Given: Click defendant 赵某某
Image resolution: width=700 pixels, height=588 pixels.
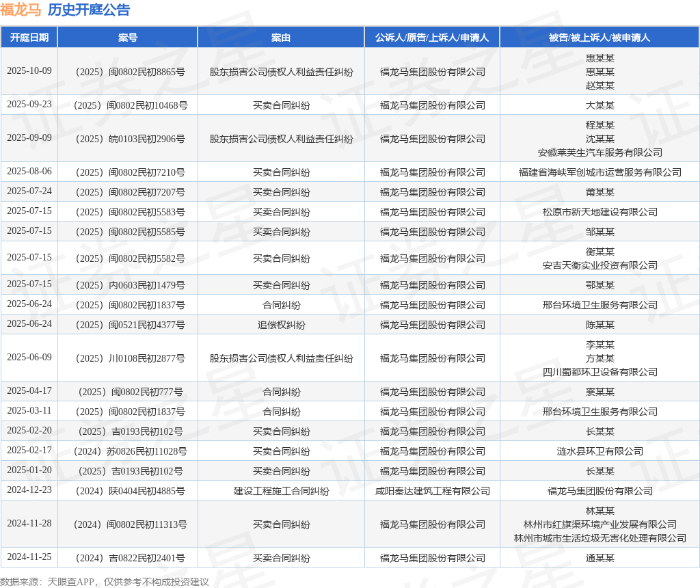Looking at the screenshot, I should 600,85.
